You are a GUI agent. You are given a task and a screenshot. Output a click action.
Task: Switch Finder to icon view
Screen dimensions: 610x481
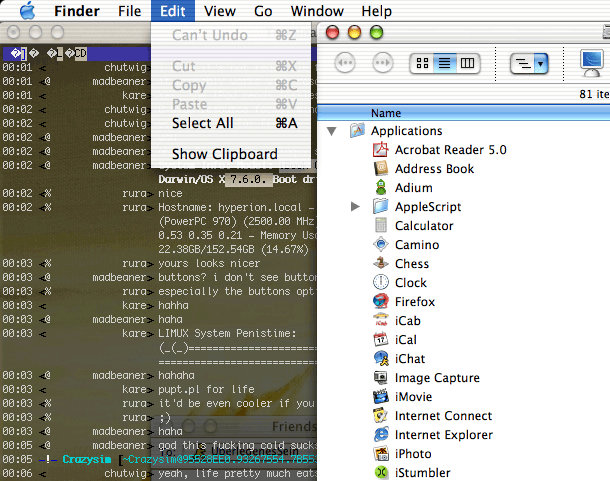coord(422,63)
